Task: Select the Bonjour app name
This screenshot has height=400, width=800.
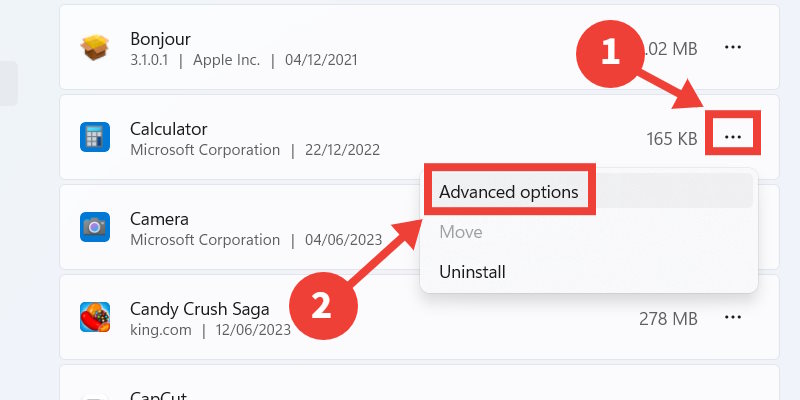Action: pyautogui.click(x=160, y=38)
